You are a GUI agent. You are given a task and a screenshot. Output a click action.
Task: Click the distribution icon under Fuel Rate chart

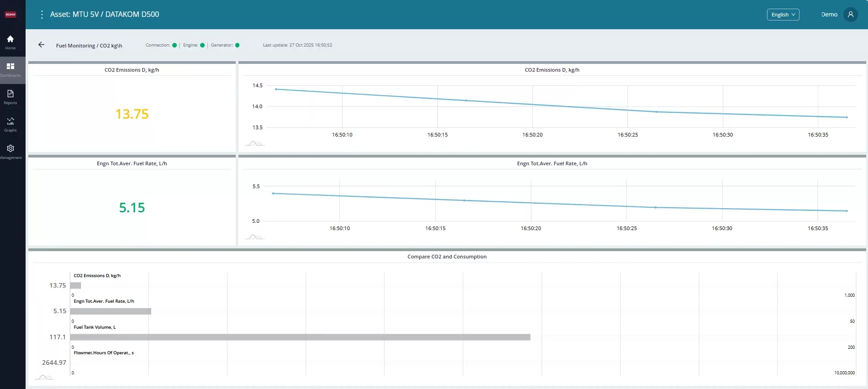coord(254,237)
